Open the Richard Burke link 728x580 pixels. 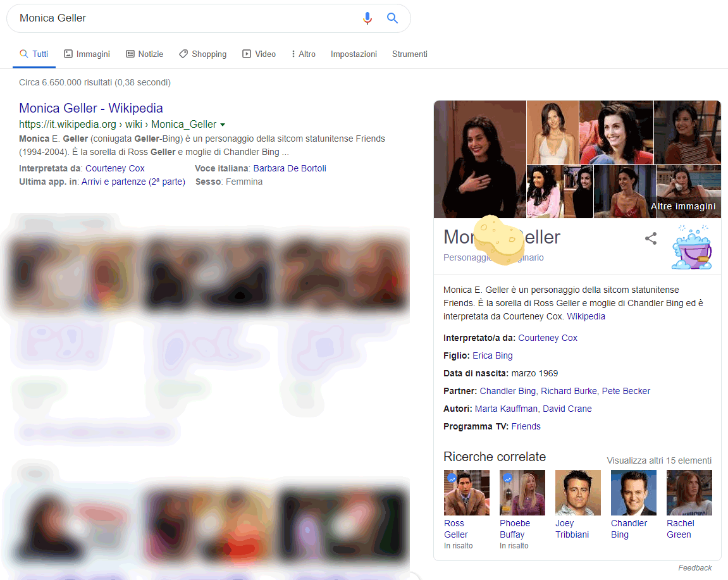(x=569, y=391)
